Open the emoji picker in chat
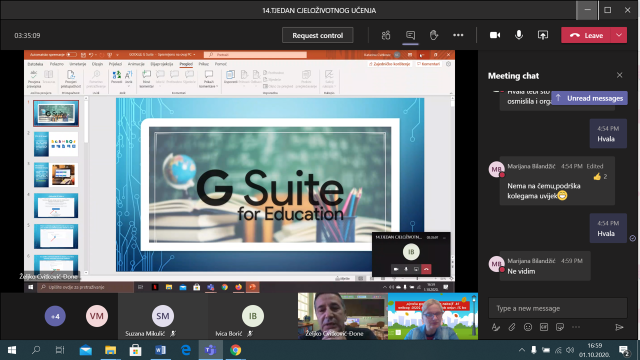The height and width of the screenshot is (360, 640). tap(528, 327)
